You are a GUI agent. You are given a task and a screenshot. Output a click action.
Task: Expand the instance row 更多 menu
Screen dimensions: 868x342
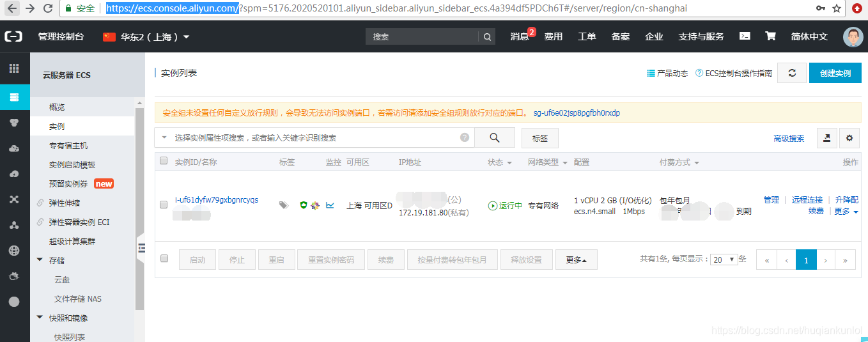[846, 212]
